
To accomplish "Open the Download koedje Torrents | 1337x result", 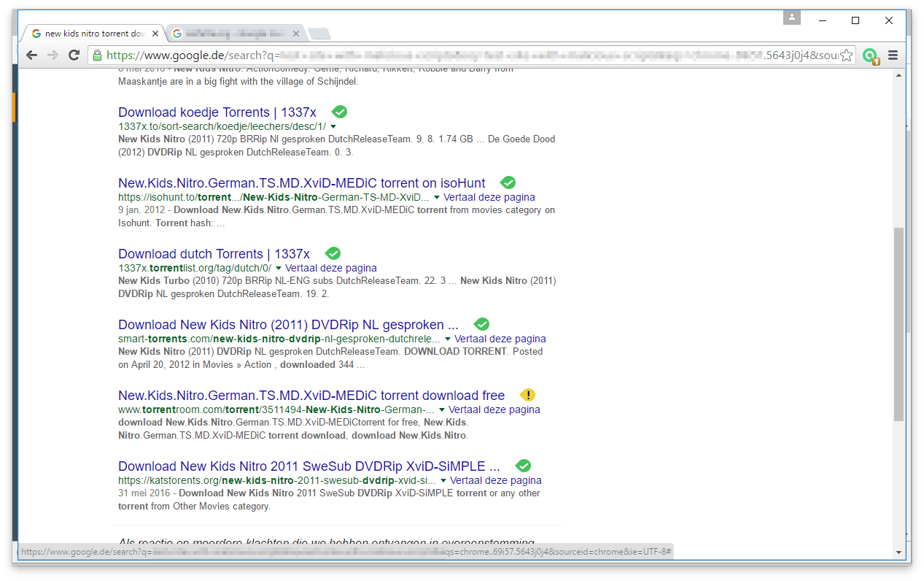I will tap(217, 112).
